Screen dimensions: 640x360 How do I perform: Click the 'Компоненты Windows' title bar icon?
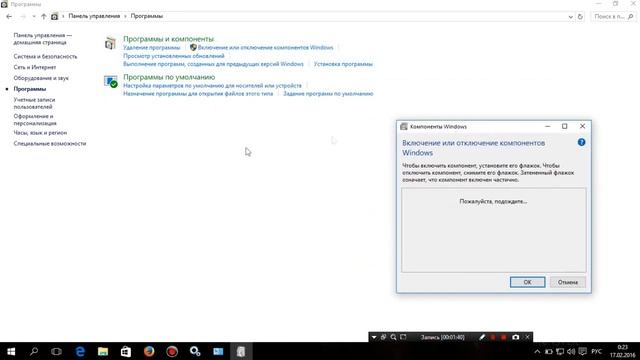coord(404,127)
